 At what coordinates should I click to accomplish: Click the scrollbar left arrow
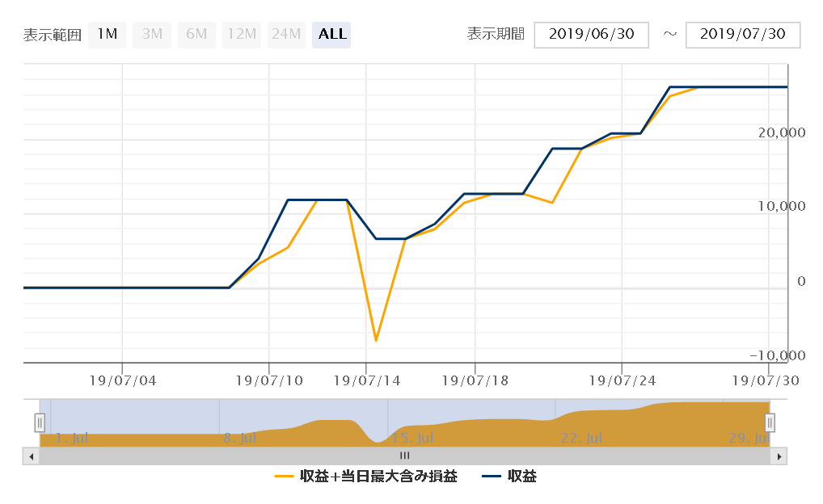tap(32, 456)
